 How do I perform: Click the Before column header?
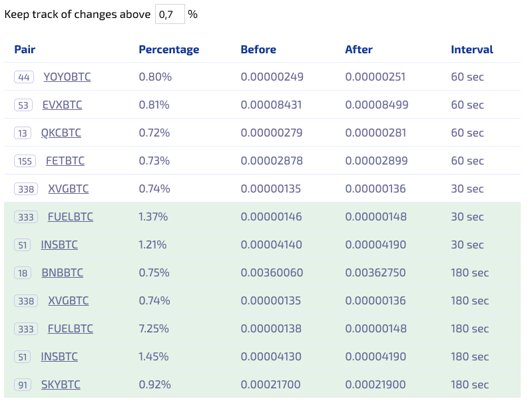[258, 49]
